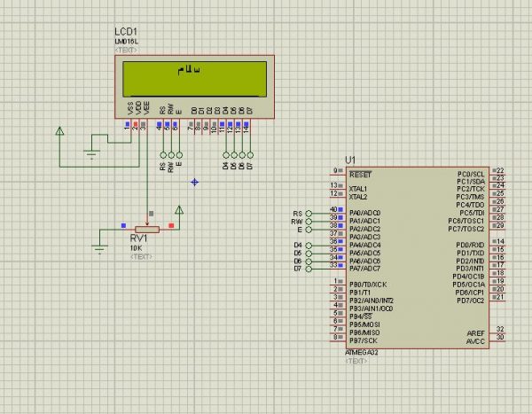This screenshot has width=532, height=414.
Task: Select the D4 terminal circle below the LCD
Action: 225,155
